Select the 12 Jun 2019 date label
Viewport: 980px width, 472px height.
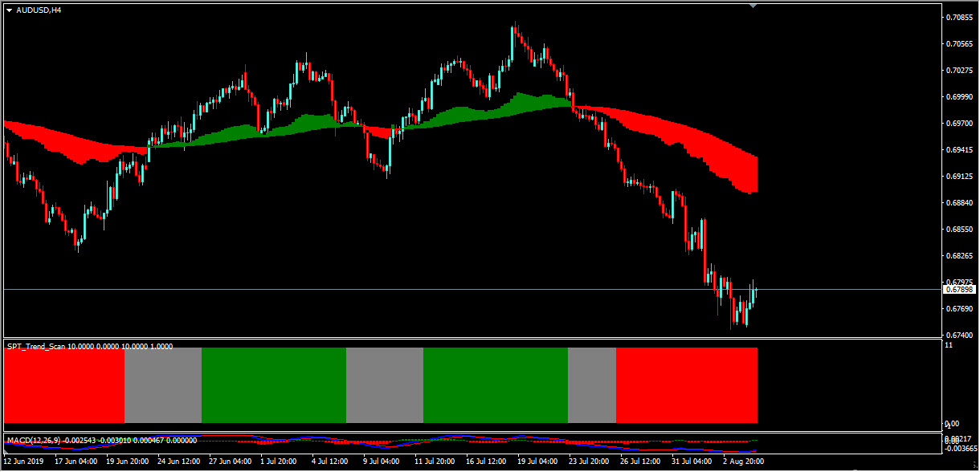[24, 462]
